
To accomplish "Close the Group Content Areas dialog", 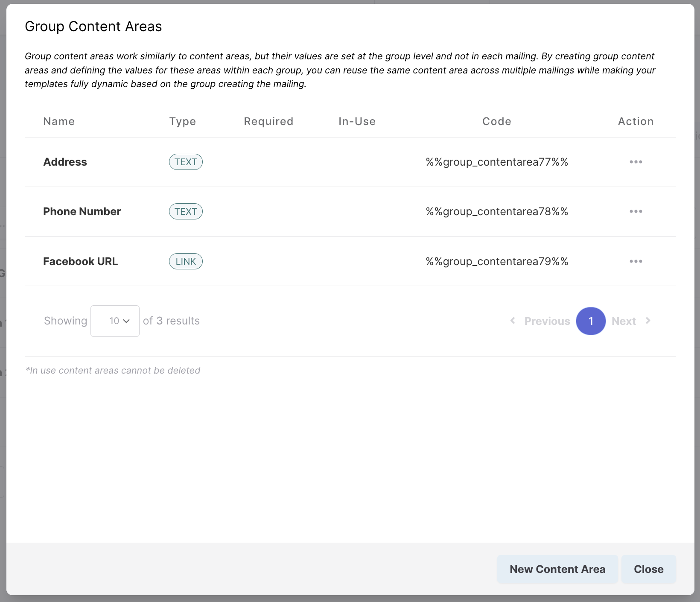I will 648,569.
